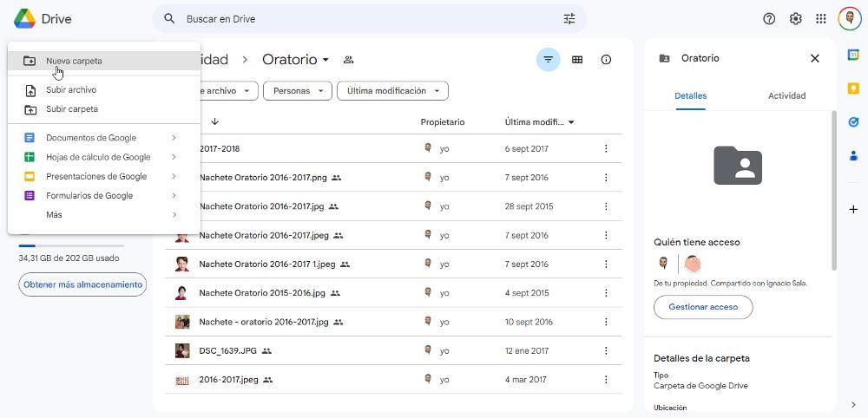Open Contacts side panel icon
This screenshot has height=418, width=868.
[853, 156]
